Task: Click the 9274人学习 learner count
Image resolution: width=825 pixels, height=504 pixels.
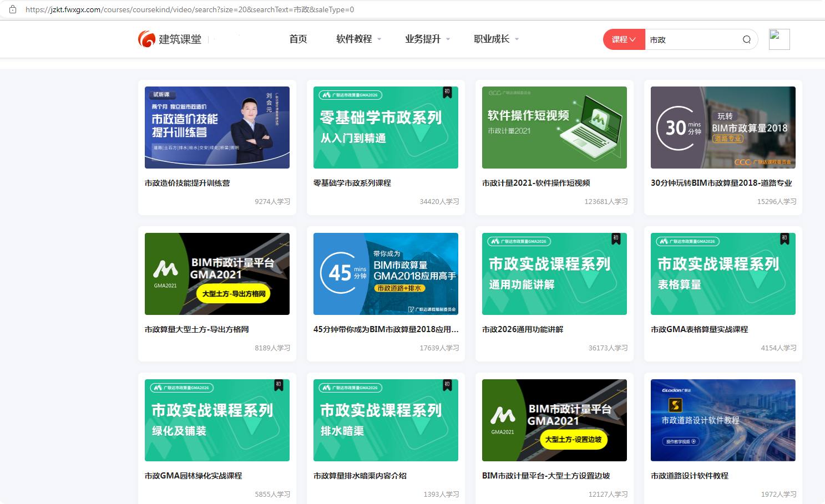Action: (272, 202)
